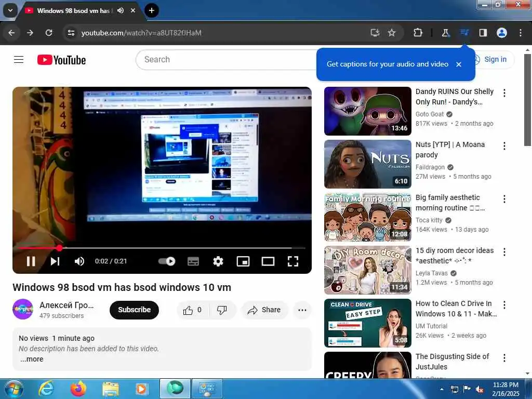Subscribe to the channel

point(134,310)
